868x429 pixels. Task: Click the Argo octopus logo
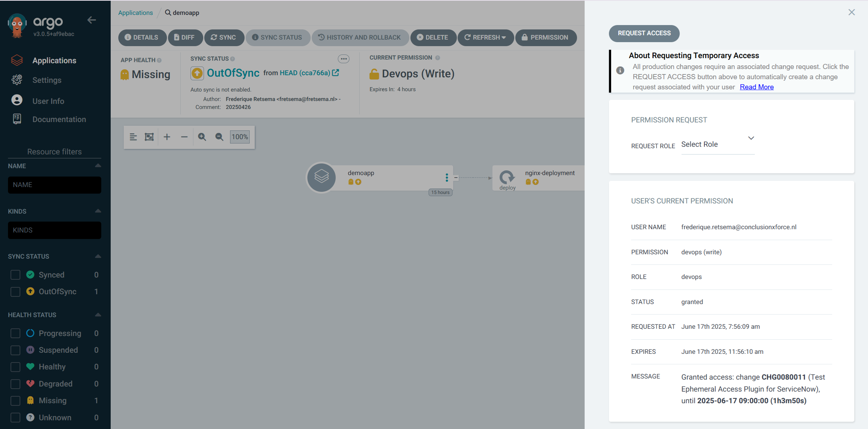17,25
